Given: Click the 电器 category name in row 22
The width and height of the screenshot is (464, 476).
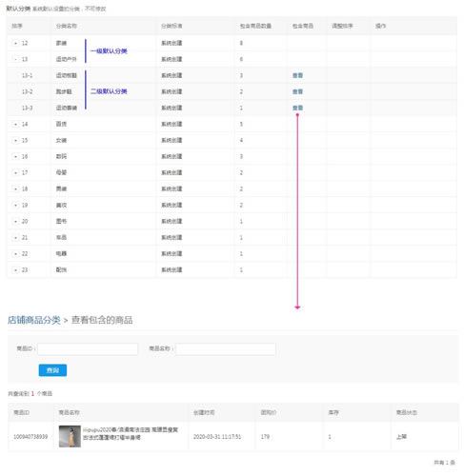Looking at the screenshot, I should 61,253.
